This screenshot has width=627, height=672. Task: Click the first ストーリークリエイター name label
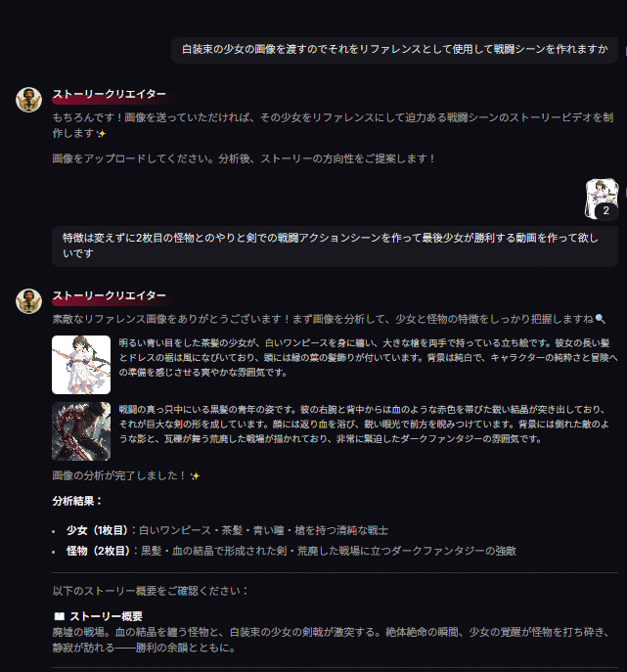pos(109,94)
